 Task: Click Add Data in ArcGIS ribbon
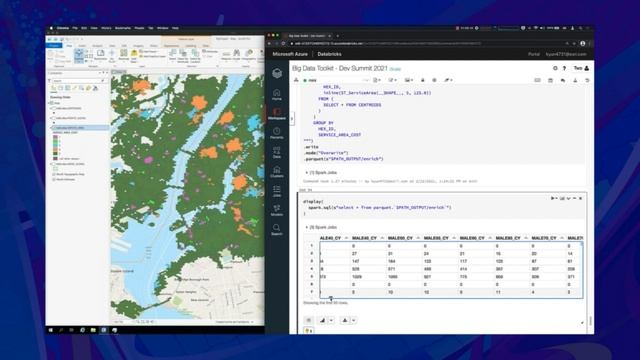click(x=134, y=56)
